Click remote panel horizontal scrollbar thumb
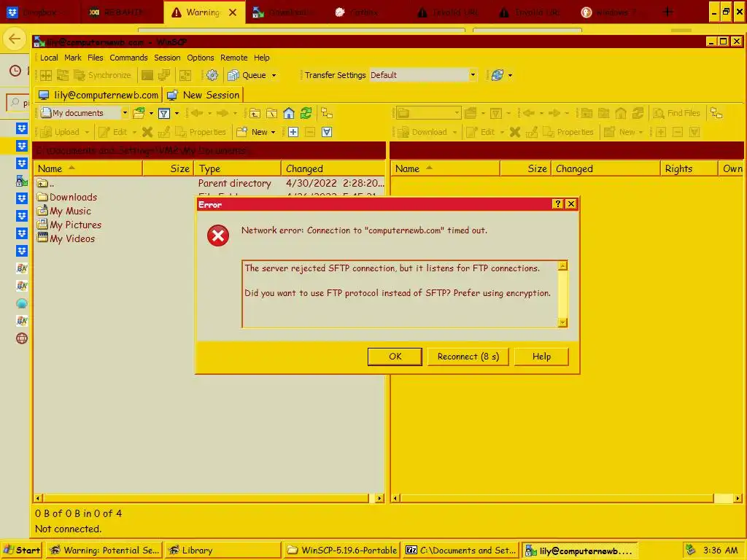This screenshot has width=747, height=560. click(557, 499)
